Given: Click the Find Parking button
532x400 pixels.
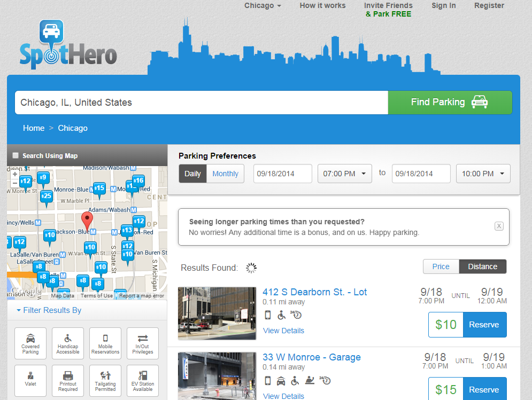Looking at the screenshot, I should click(x=450, y=103).
